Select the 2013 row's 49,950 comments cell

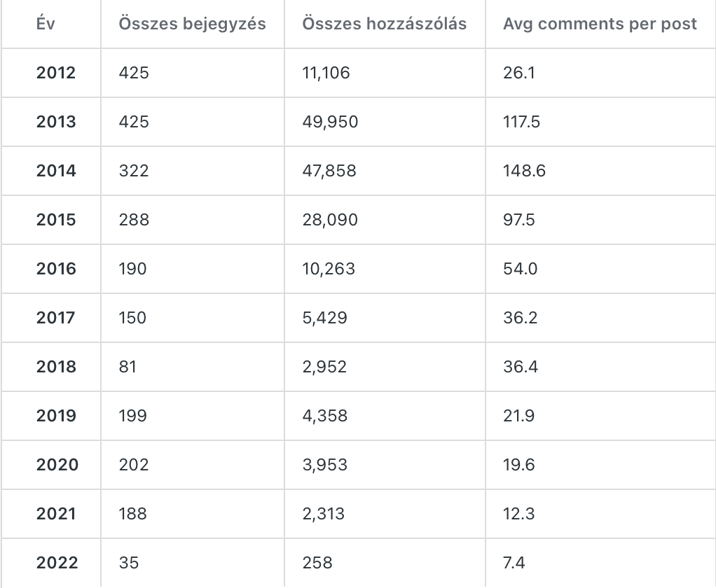[x=330, y=122]
